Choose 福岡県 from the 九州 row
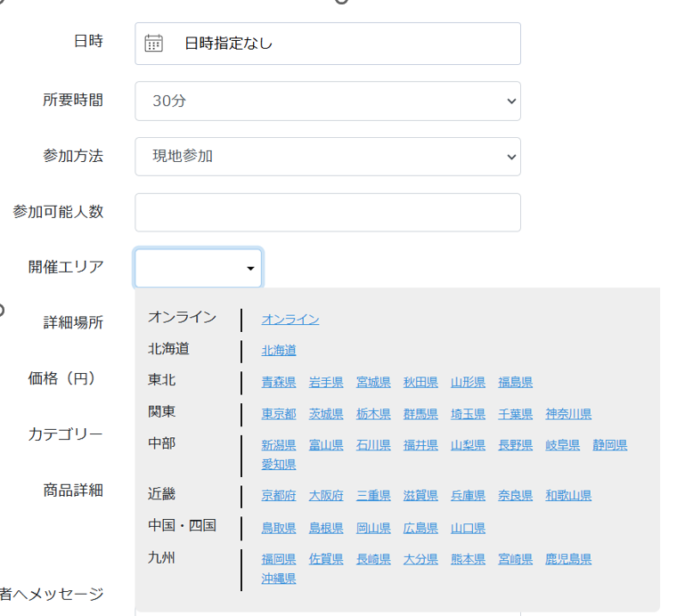 click(278, 560)
